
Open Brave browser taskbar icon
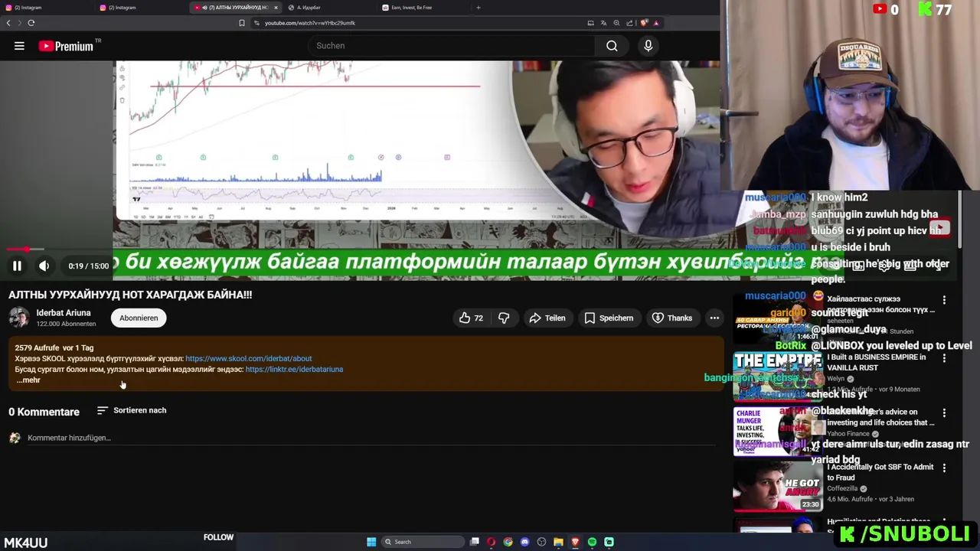575,542
